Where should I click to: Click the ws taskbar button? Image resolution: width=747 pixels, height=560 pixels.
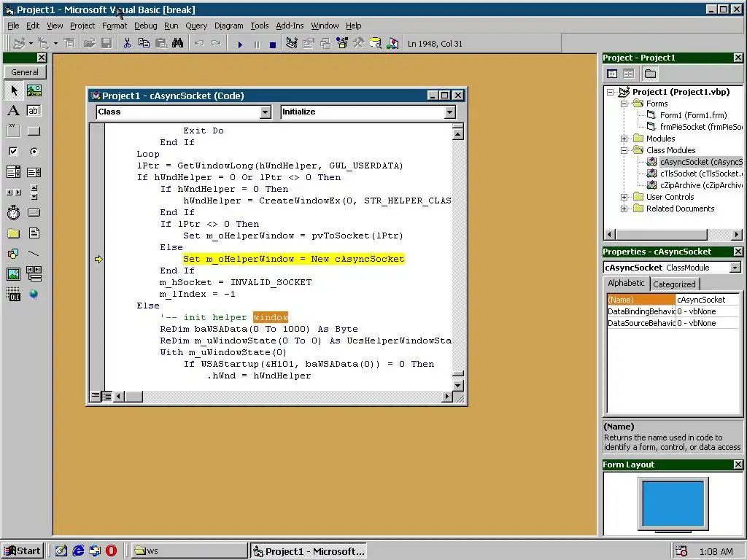click(189, 551)
